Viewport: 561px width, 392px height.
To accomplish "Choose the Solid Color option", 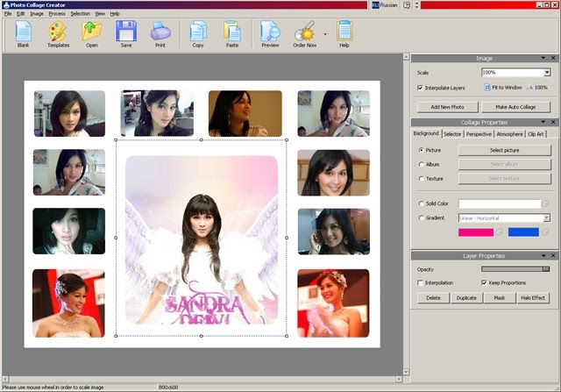I will pyautogui.click(x=421, y=203).
